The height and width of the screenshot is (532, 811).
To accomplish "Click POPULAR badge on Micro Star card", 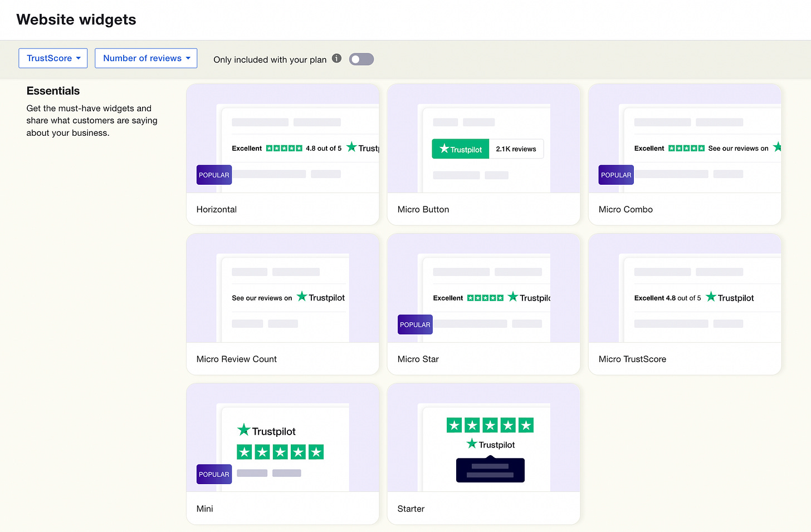I will (415, 324).
